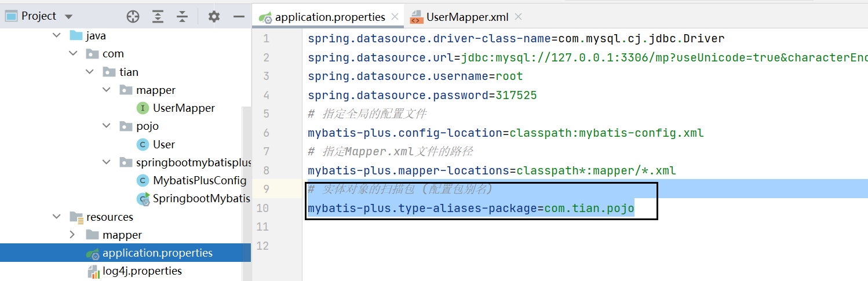Collapse the pojo package
This screenshot has height=281, width=868.
point(107,126)
